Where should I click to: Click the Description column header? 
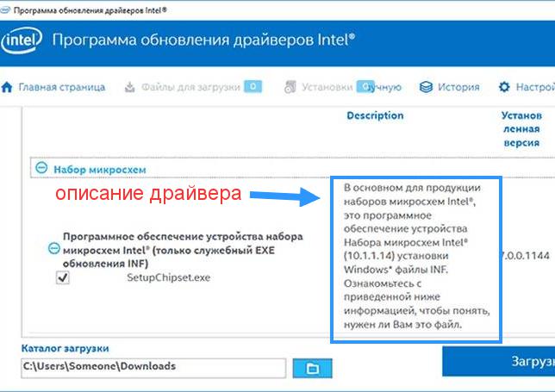click(x=375, y=115)
